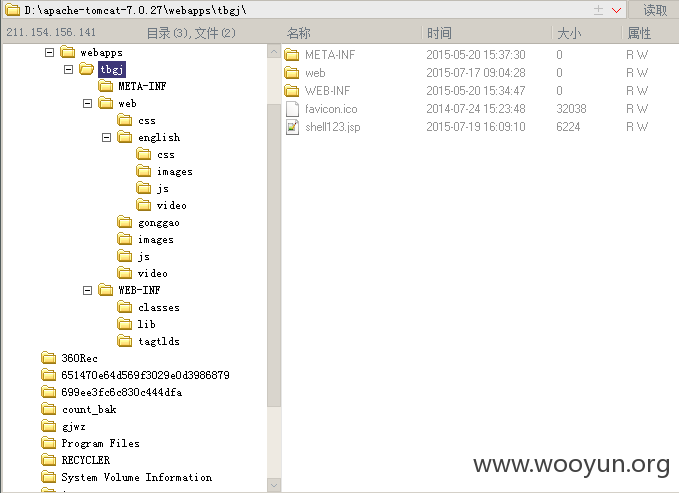Click the RECYCLER folder icon
Viewport: 679px width, 493px height.
click(48, 460)
